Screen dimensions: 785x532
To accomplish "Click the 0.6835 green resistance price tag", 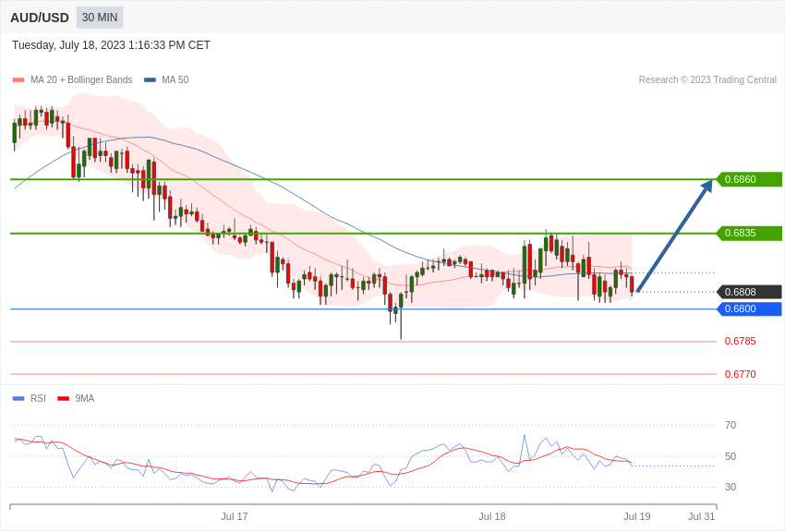I will tap(750, 233).
